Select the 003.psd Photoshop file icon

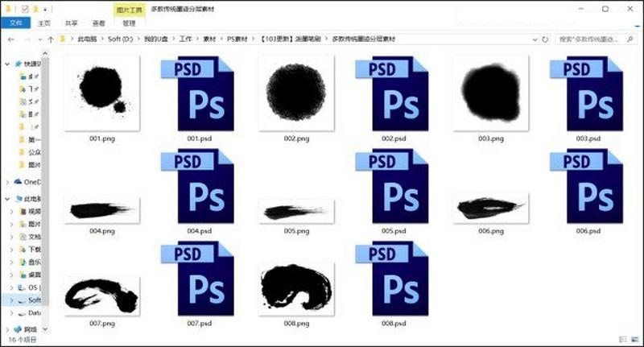pos(587,93)
